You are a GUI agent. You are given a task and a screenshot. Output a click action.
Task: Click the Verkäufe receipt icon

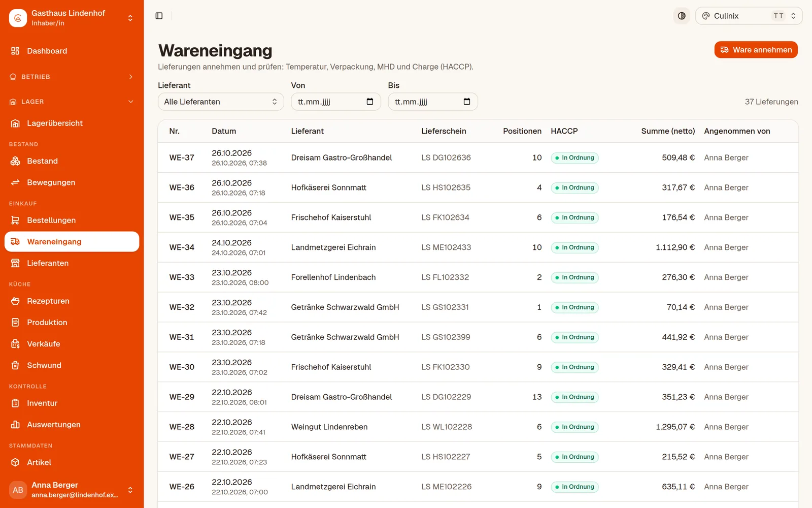tap(15, 344)
